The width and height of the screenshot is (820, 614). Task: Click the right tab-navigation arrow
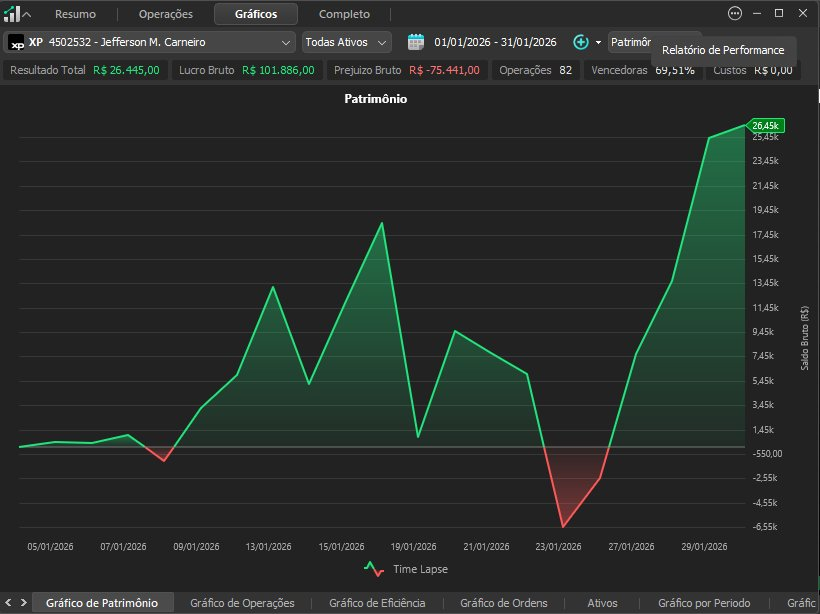pos(24,602)
